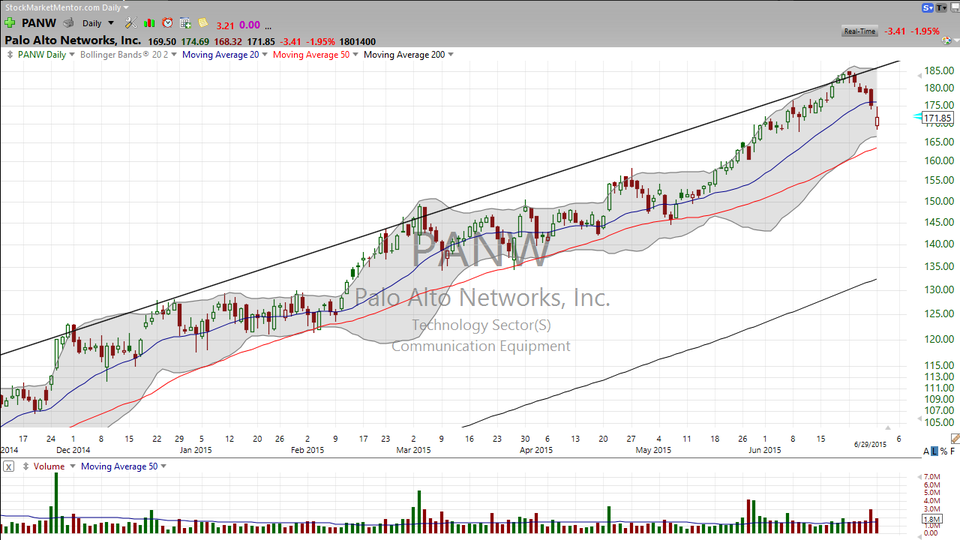This screenshot has height=540, width=960.
Task: Click the 1.8M volume value tag
Action: pyautogui.click(x=932, y=519)
